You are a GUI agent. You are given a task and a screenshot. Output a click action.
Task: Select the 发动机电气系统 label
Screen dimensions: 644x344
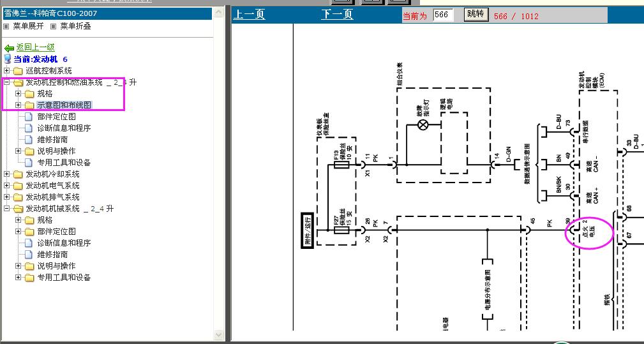pyautogui.click(x=52, y=186)
